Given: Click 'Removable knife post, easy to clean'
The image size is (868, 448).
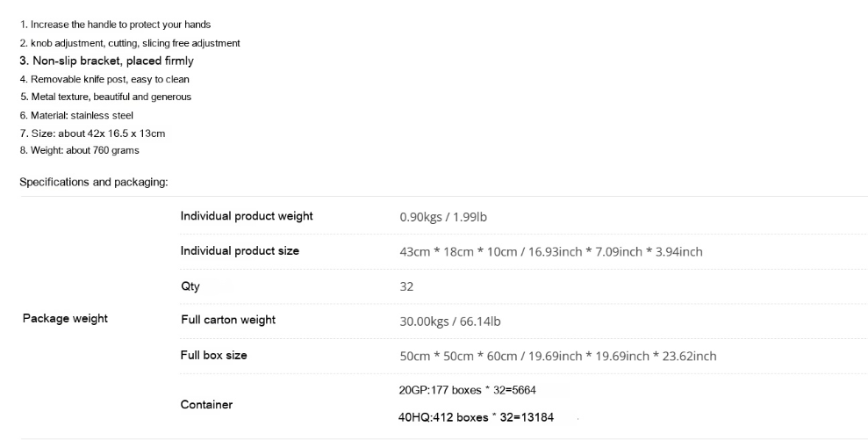Looking at the screenshot, I should tap(104, 79).
